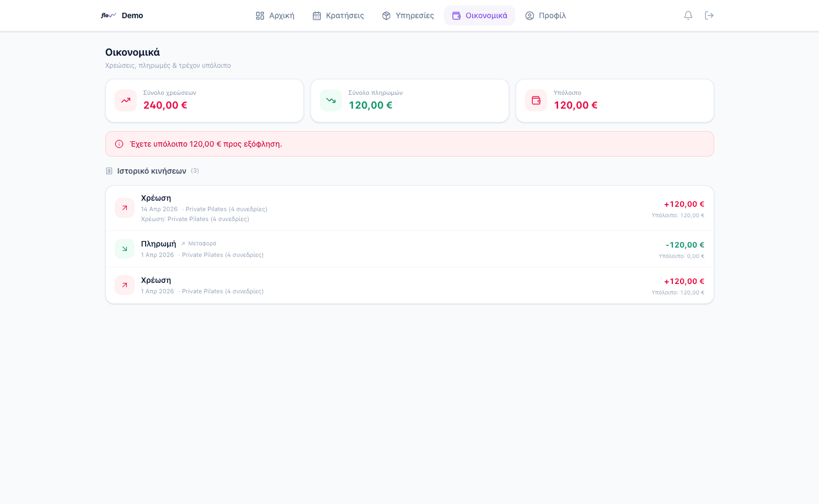This screenshot has height=504, width=819.
Task: Click the 14 Απρ 2026 date
Action: click(159, 210)
